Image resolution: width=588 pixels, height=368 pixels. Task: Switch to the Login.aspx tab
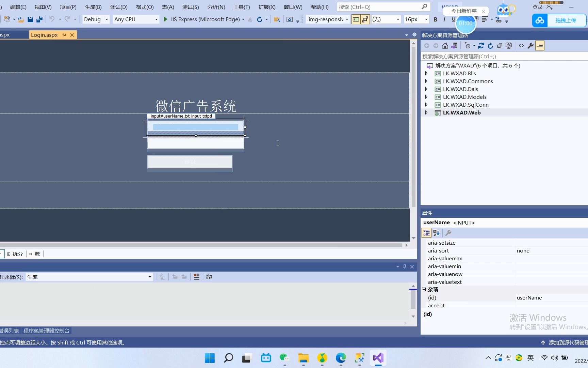(44, 35)
